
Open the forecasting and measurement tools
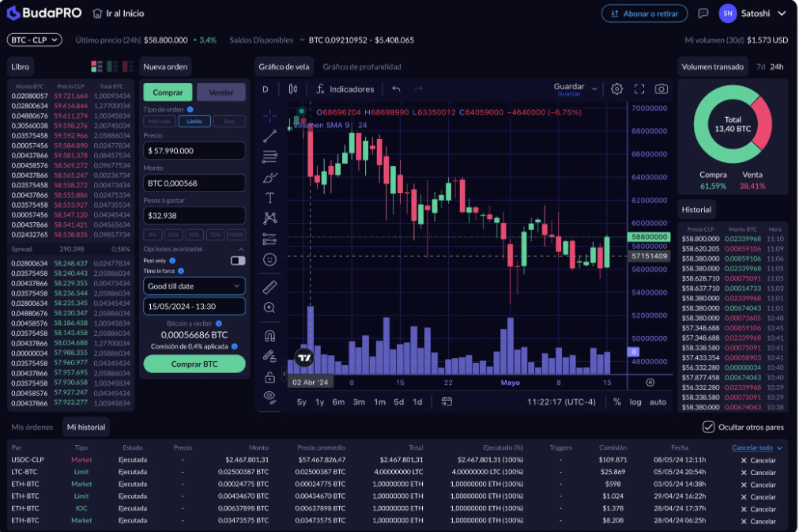(269, 239)
